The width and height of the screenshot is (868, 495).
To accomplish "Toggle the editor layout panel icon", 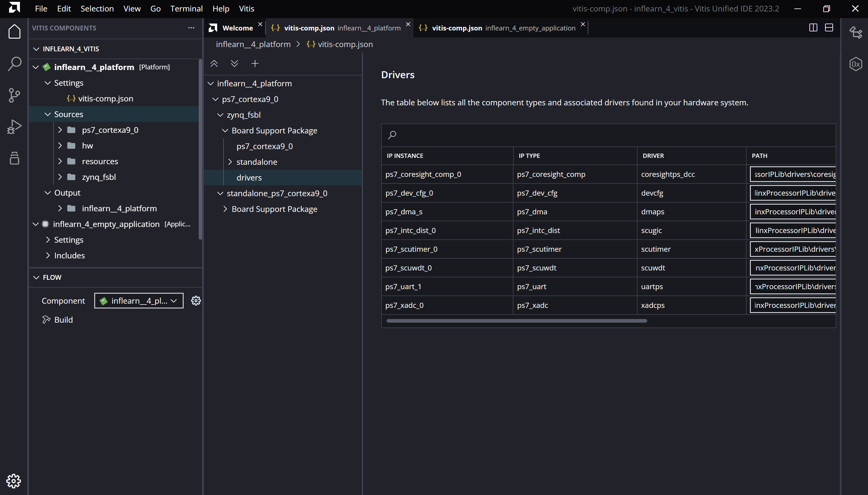I will [829, 27].
